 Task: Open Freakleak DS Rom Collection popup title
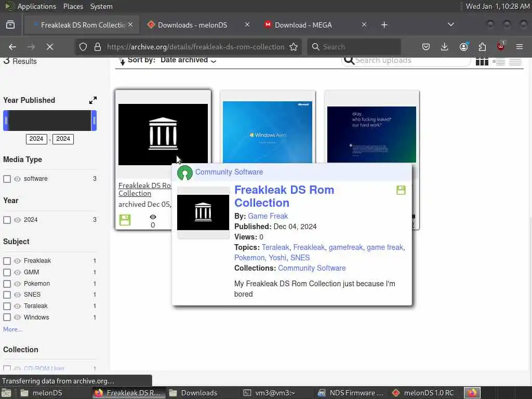284,196
